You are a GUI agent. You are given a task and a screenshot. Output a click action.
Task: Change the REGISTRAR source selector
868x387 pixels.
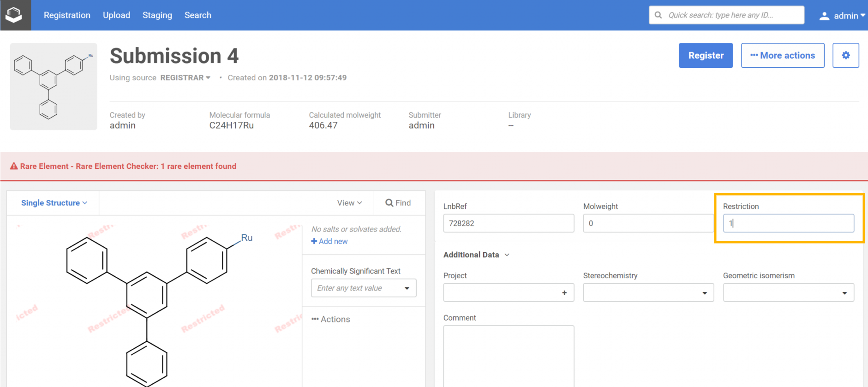pos(185,77)
